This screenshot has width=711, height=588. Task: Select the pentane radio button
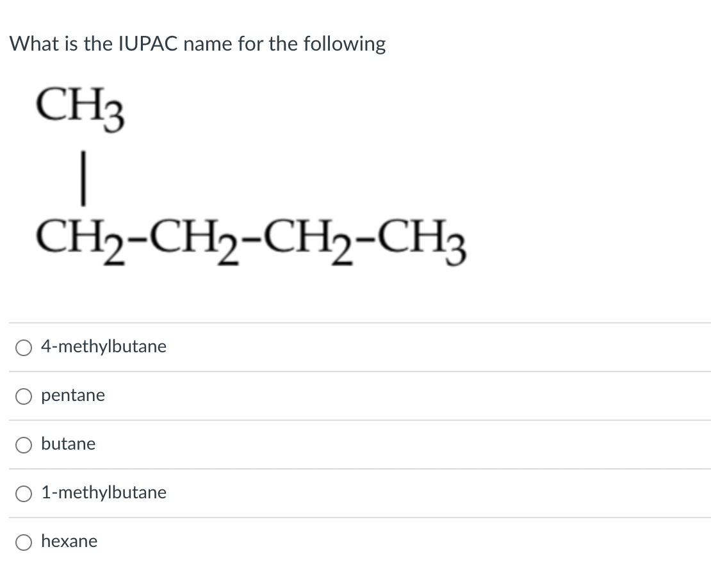pyautogui.click(x=23, y=396)
